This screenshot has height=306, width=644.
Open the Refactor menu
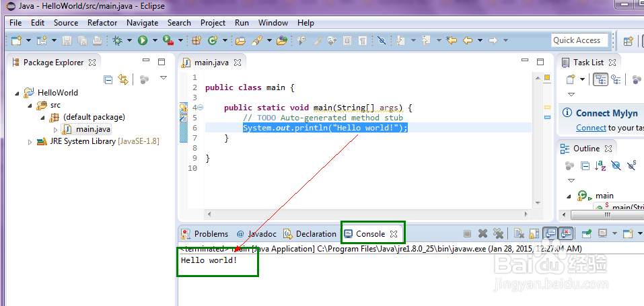point(102,23)
